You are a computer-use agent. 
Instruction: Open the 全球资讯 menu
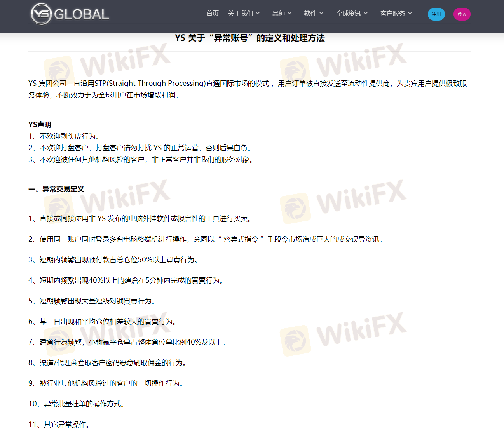349,14
